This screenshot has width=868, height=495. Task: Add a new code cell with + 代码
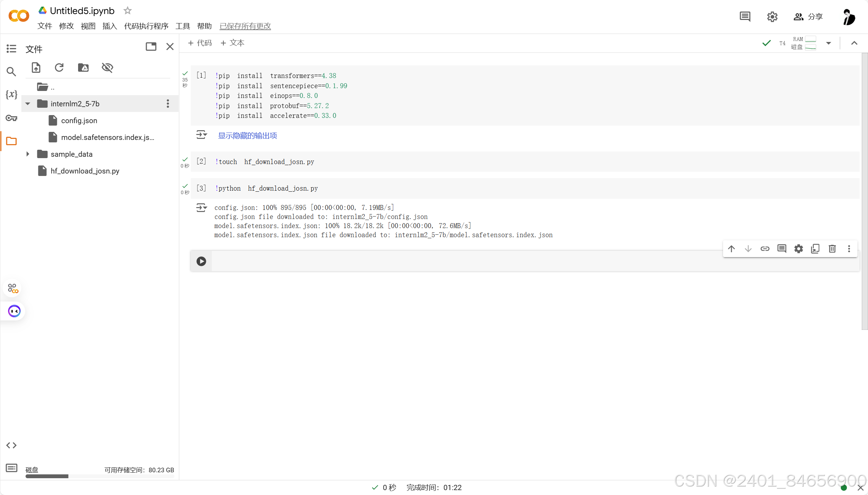200,43
